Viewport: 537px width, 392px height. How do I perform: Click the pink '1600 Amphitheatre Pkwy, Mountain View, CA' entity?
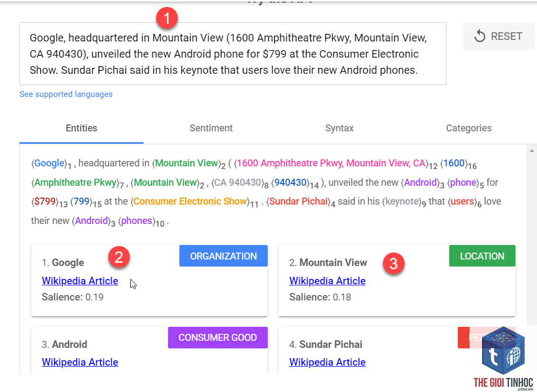(x=331, y=163)
